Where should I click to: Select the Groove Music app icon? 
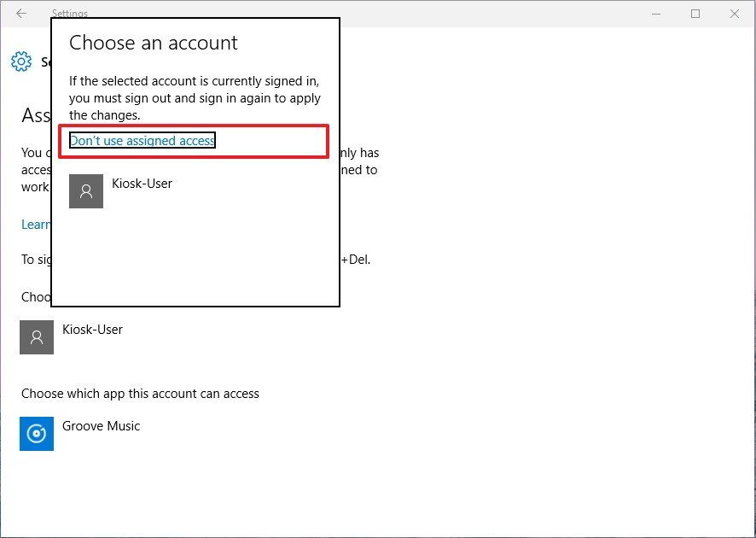pos(36,434)
